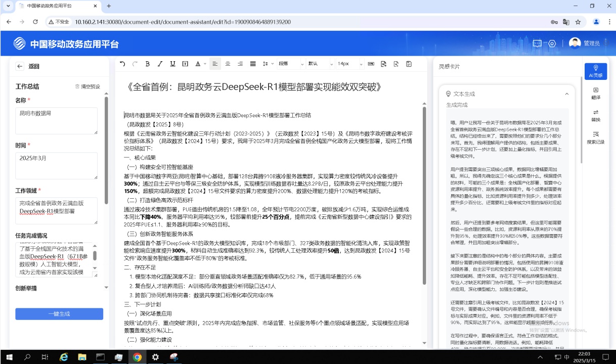Click the undo arrow in editor toolbar

coord(122,64)
